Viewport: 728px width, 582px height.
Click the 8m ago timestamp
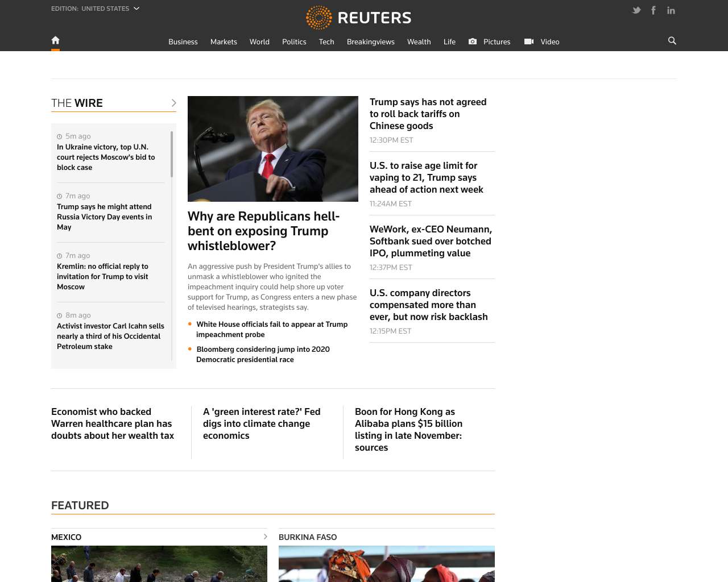[78, 315]
